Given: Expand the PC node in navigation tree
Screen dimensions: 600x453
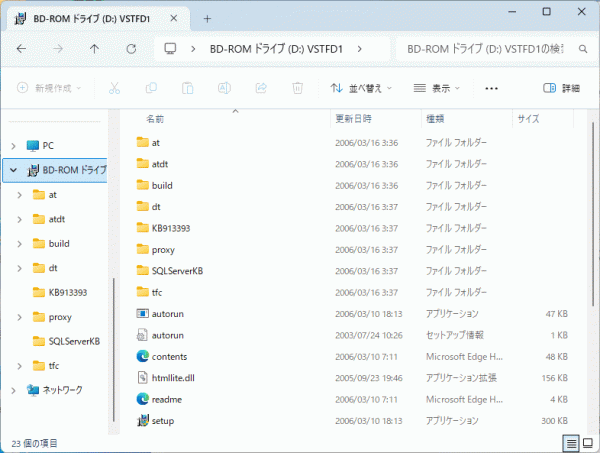Looking at the screenshot, I should point(13,146).
